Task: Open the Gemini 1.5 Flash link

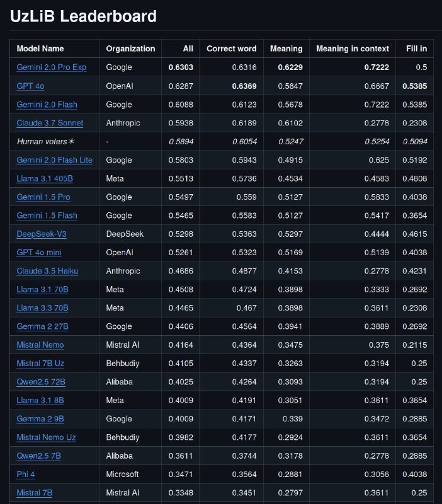Action: (x=47, y=215)
